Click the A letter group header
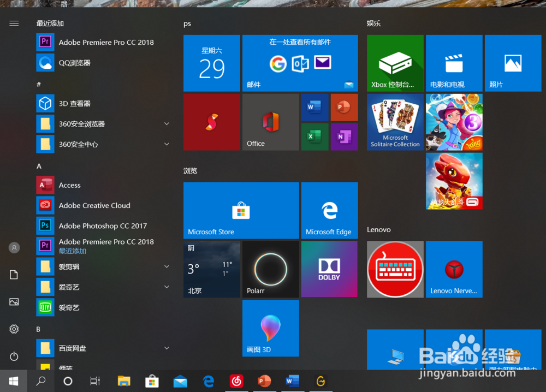 39,166
